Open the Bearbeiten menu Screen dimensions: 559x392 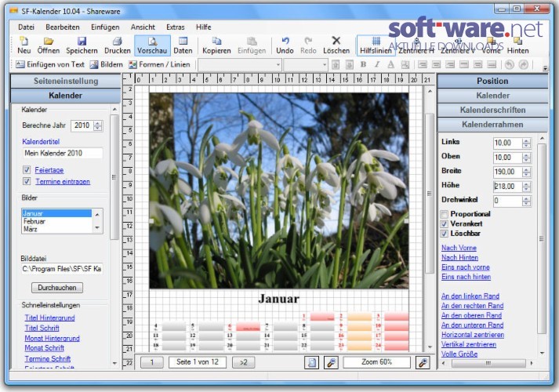tap(63, 27)
